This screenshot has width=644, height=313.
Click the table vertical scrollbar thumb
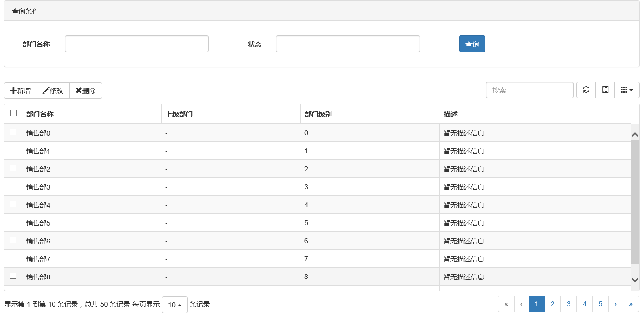coord(635,202)
